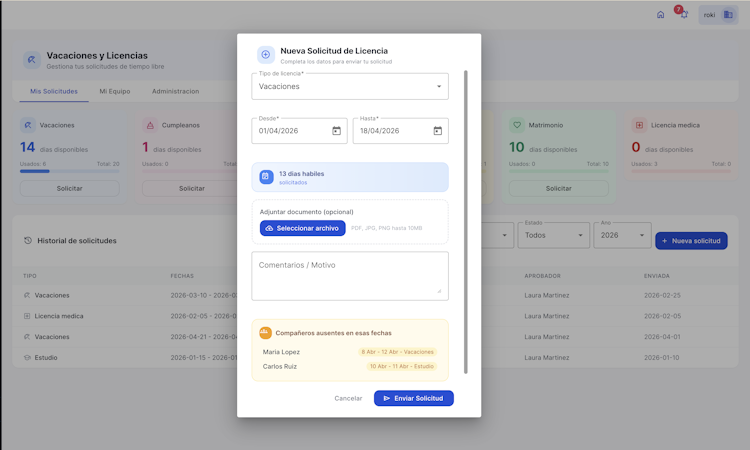The image size is (750, 450).
Task: Open the Estado filter dropdown
Action: pos(553,235)
